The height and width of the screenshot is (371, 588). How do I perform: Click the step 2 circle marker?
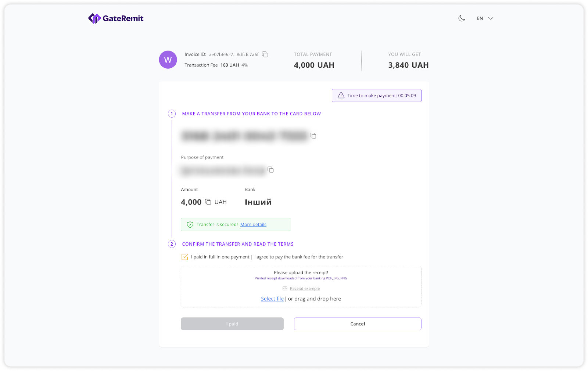pyautogui.click(x=172, y=244)
